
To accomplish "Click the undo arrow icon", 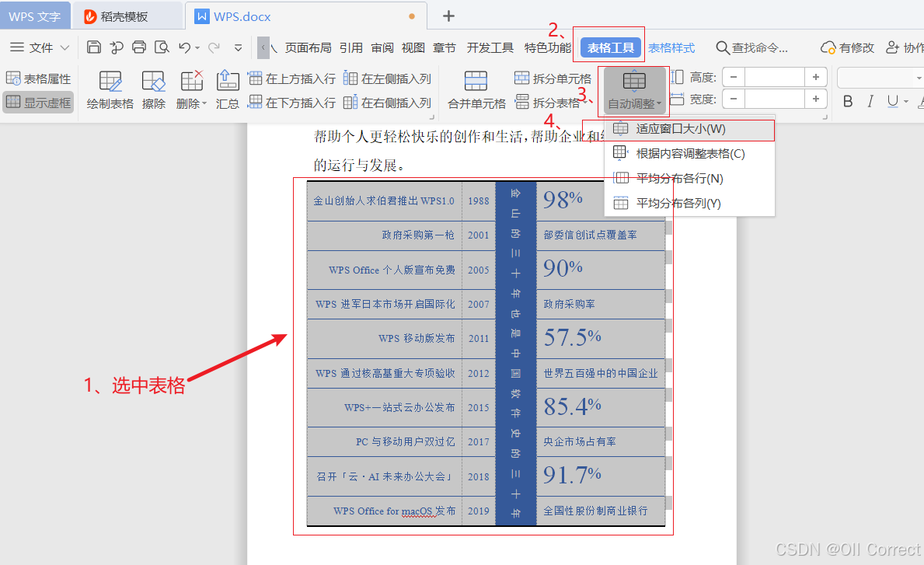I will coord(184,47).
